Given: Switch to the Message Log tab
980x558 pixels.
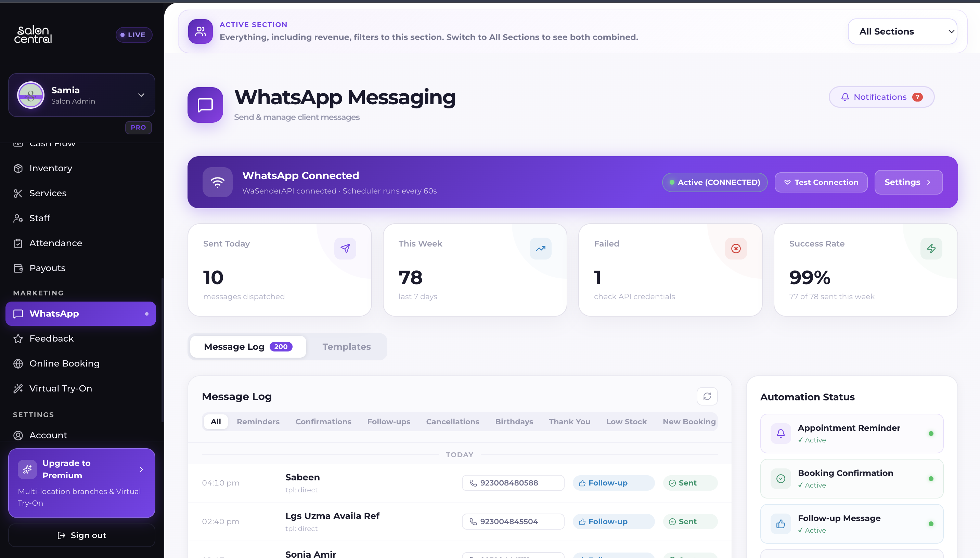Looking at the screenshot, I should pyautogui.click(x=248, y=346).
